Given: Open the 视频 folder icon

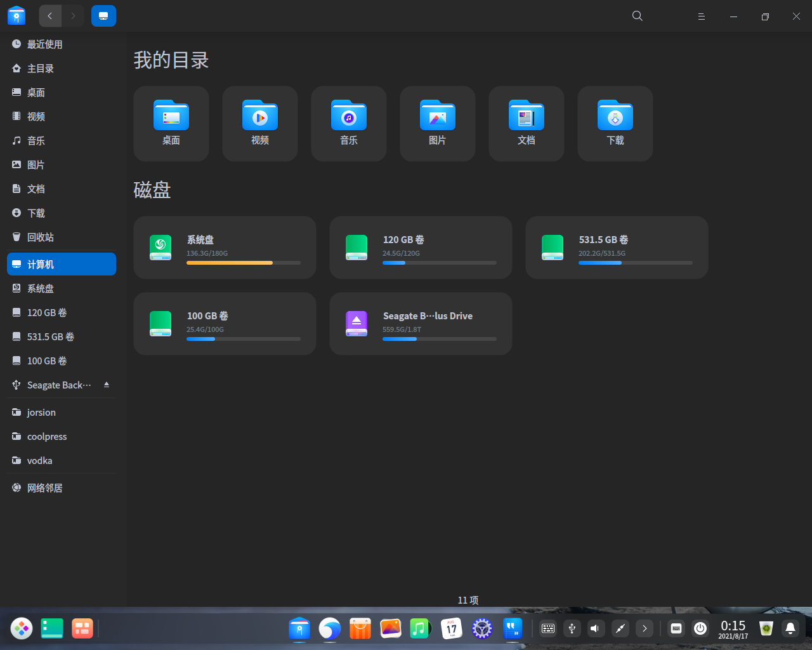Looking at the screenshot, I should click(260, 116).
